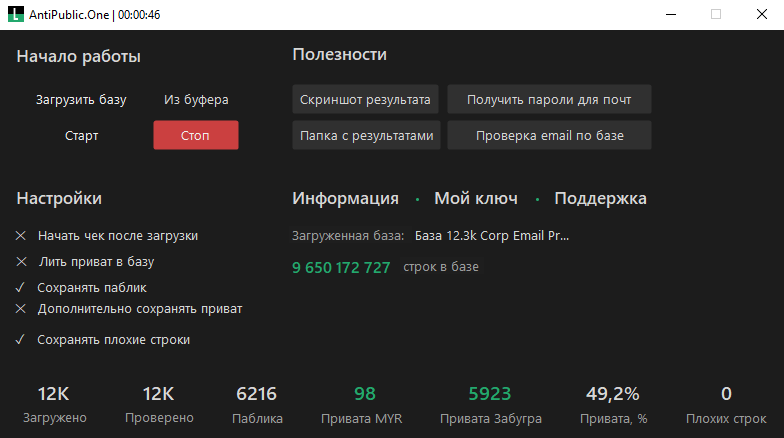Enable 'Лить приват в базу' option

[x=21, y=262]
